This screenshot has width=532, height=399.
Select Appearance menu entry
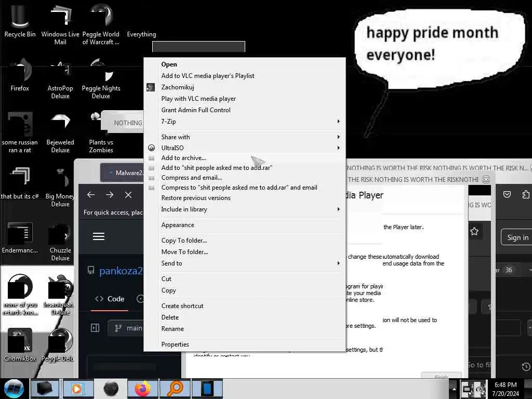(244, 225)
